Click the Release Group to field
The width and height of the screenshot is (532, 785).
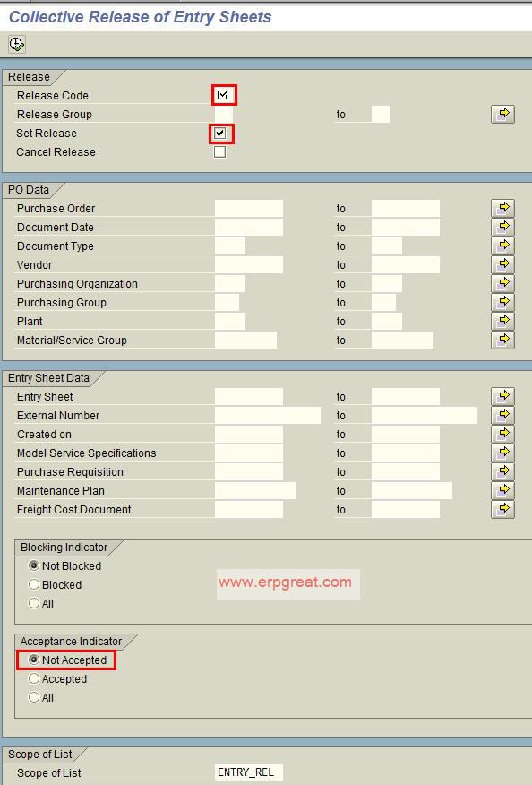point(381,114)
